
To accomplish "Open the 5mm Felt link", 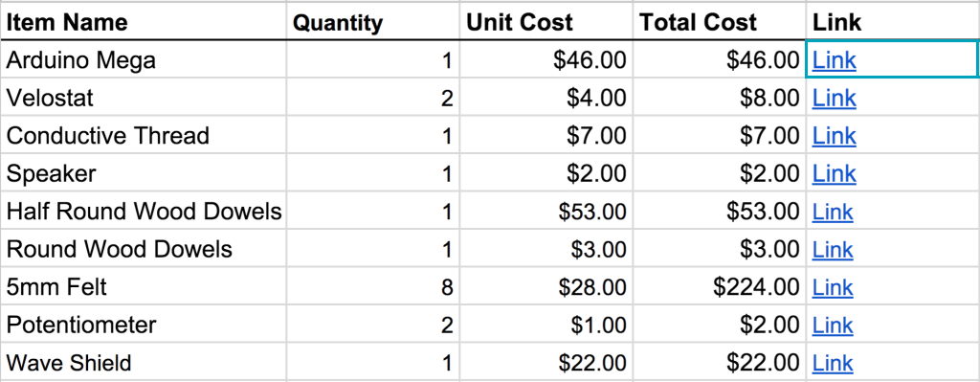I will click(833, 287).
